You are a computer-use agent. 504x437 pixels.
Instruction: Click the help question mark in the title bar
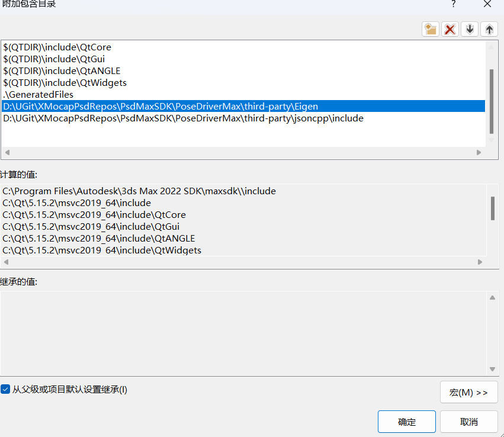pyautogui.click(x=454, y=4)
